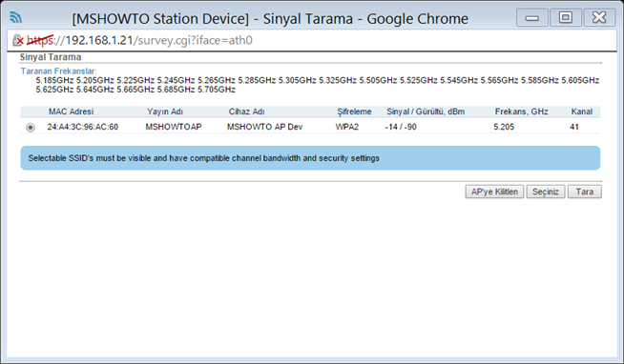Click the Kanal column header
The width and height of the screenshot is (624, 364).
(x=582, y=111)
